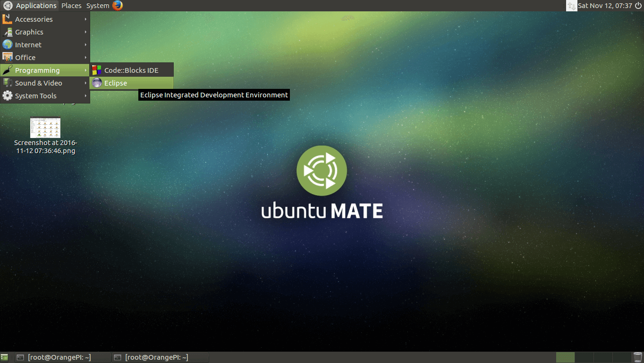The image size is (644, 363).
Task: Click the network status indicator icon
Action: click(571, 6)
